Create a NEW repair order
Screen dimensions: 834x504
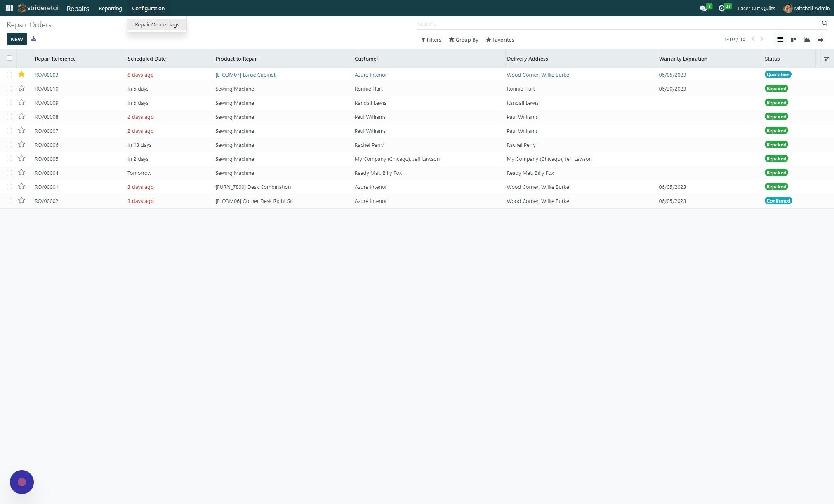point(16,39)
